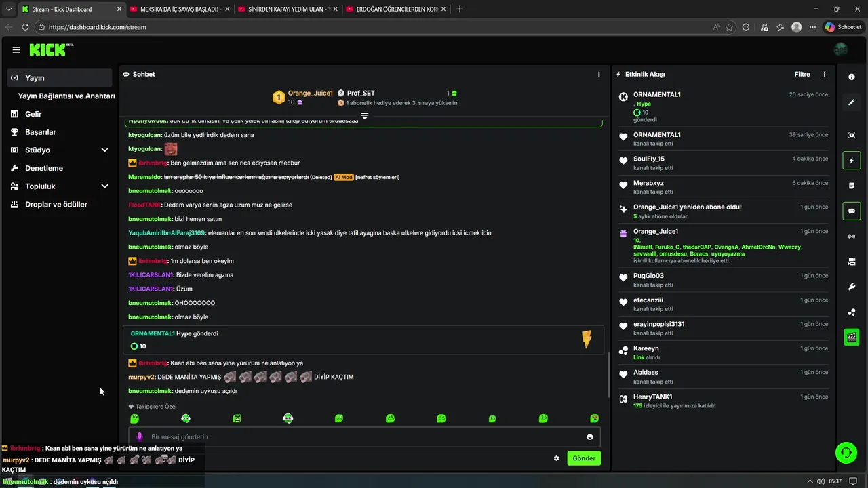The image size is (868, 488).
Task: Collapse the leaderboard banner with the arrow handle
Action: (364, 116)
